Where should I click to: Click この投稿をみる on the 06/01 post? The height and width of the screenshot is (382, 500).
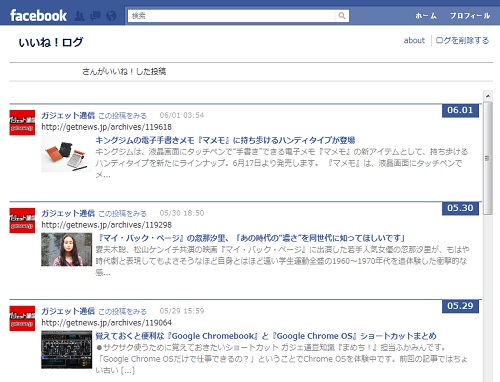click(x=122, y=116)
